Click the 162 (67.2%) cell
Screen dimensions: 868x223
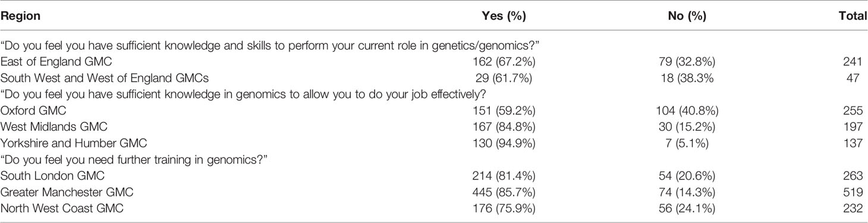pos(498,61)
